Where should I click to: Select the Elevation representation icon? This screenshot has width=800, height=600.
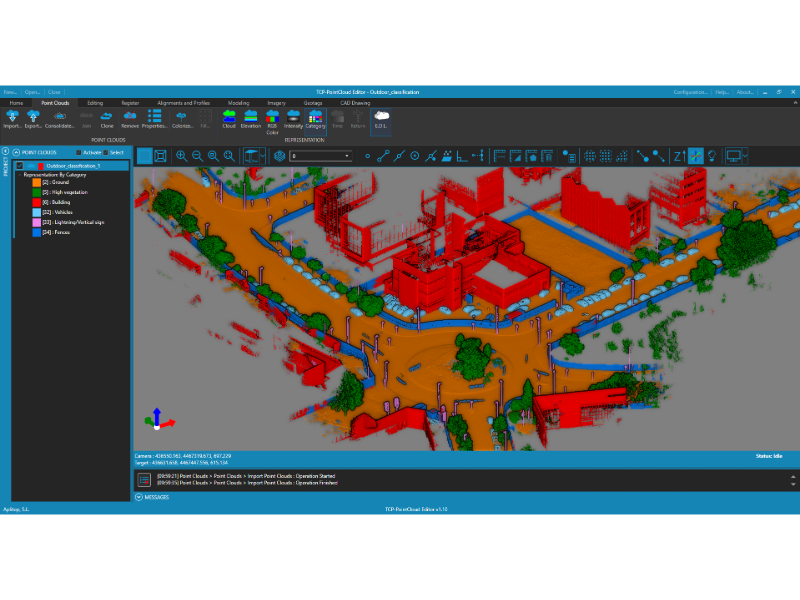(x=251, y=118)
